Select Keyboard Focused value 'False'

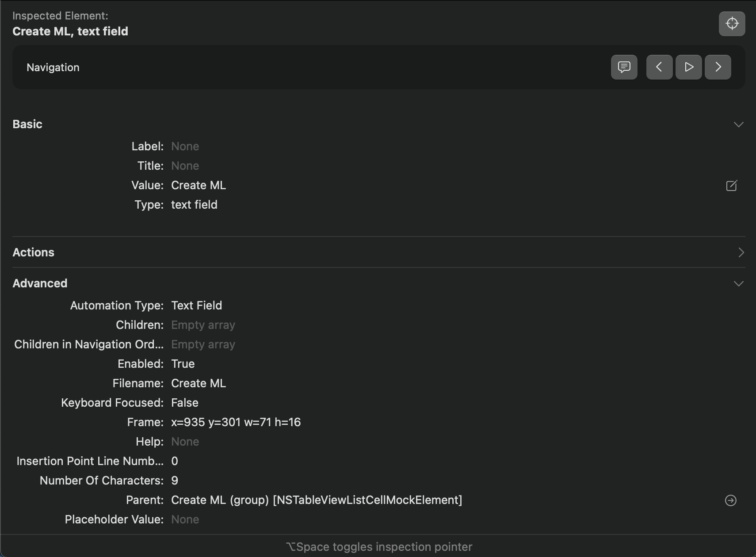tap(185, 403)
